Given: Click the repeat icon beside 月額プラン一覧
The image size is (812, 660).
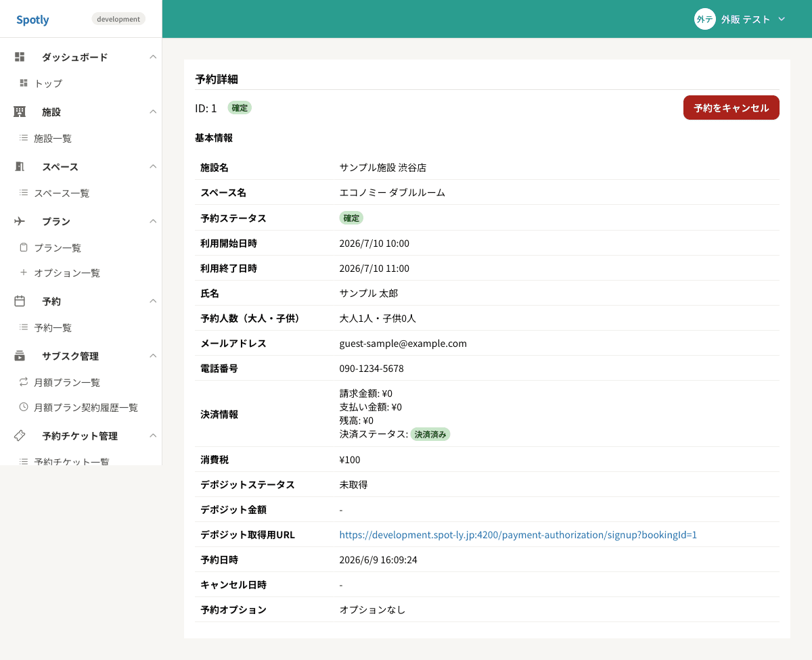Looking at the screenshot, I should coord(24,382).
